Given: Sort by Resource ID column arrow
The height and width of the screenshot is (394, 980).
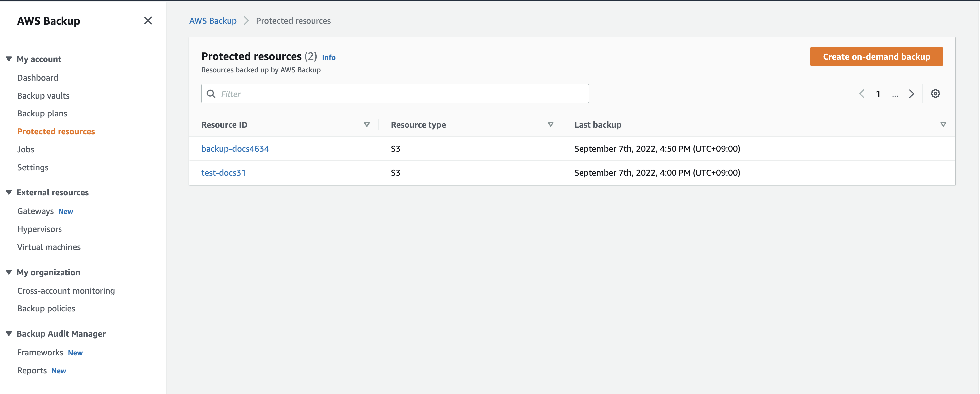Looking at the screenshot, I should 367,125.
